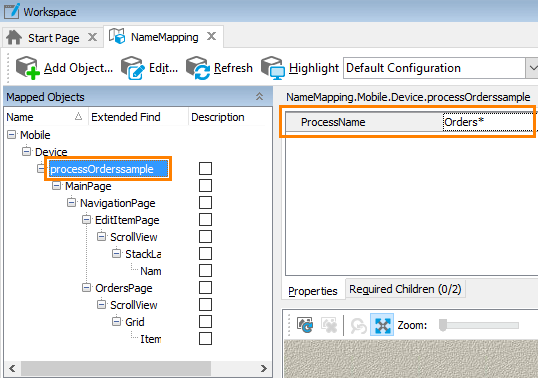The height and width of the screenshot is (378, 538).
Task: Refresh the name mapping tree
Action: point(219,68)
